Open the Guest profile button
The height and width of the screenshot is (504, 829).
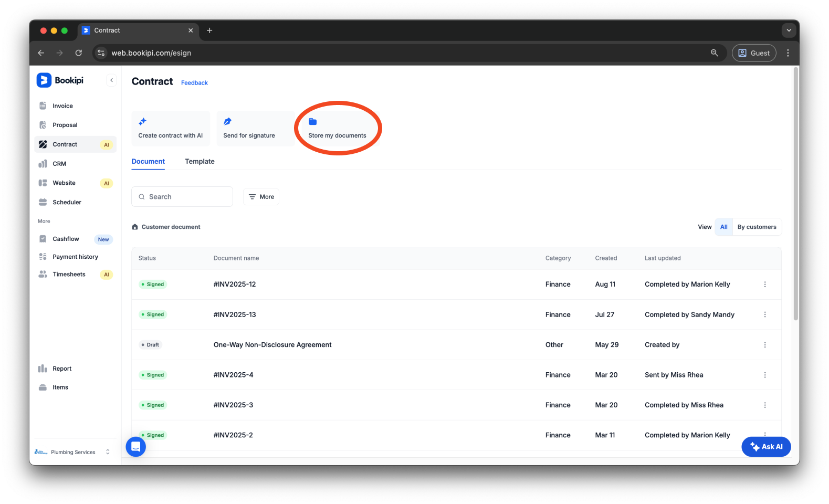(754, 53)
